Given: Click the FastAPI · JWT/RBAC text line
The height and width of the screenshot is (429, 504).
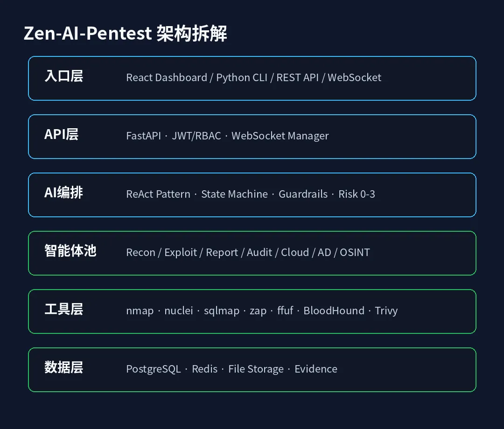Looking at the screenshot, I should pyautogui.click(x=174, y=136).
